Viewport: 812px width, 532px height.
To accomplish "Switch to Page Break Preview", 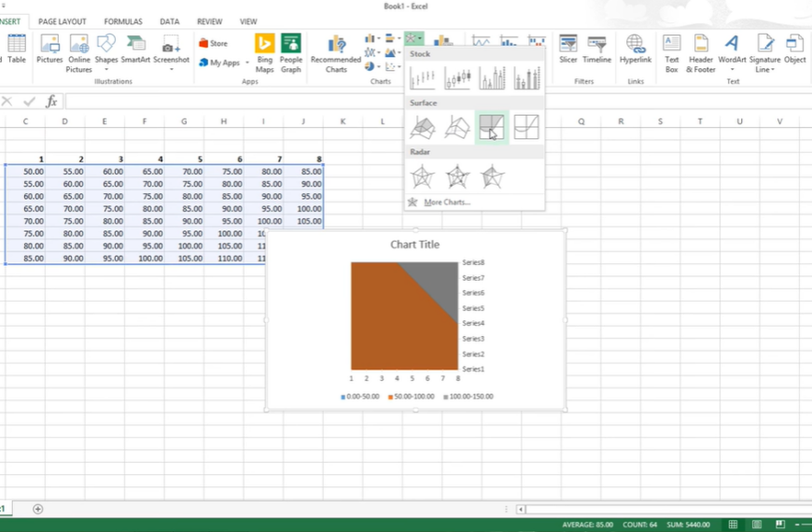I will click(x=780, y=525).
